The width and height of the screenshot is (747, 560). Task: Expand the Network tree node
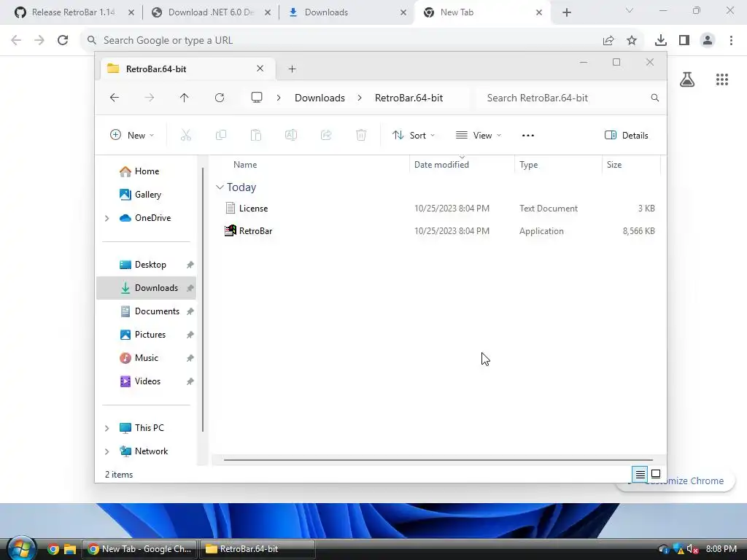click(x=107, y=451)
